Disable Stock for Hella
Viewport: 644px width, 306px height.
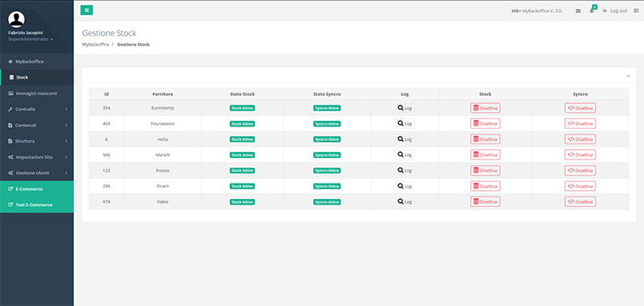[x=485, y=139]
